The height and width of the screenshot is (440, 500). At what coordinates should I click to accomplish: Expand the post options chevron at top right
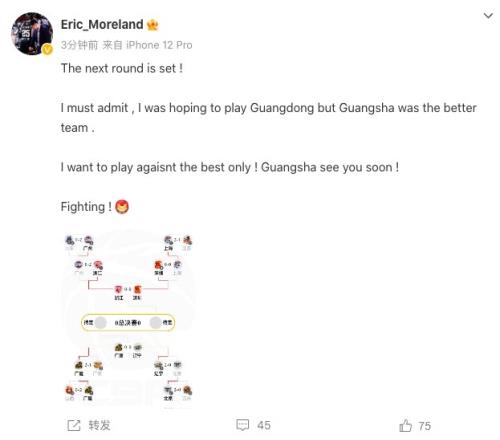coord(488,15)
